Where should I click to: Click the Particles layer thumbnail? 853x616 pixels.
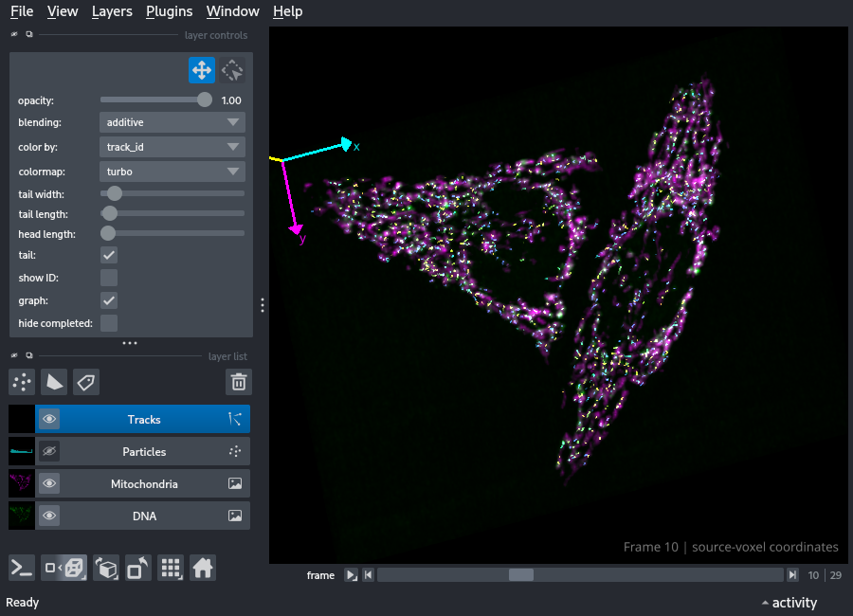tap(22, 451)
